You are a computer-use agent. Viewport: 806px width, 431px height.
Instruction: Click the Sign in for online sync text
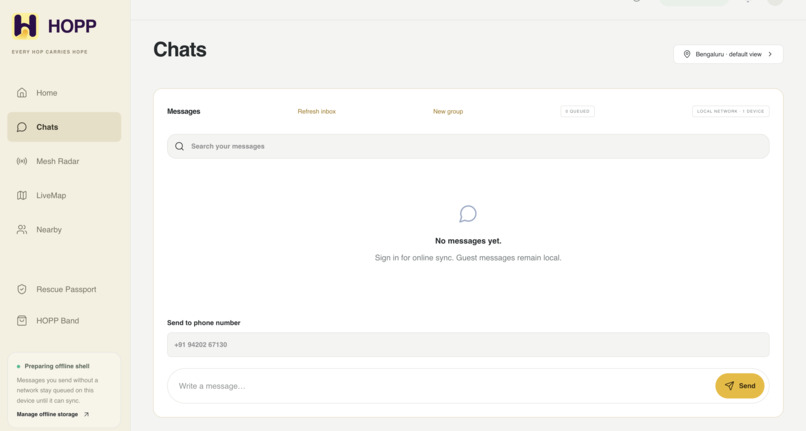(468, 258)
